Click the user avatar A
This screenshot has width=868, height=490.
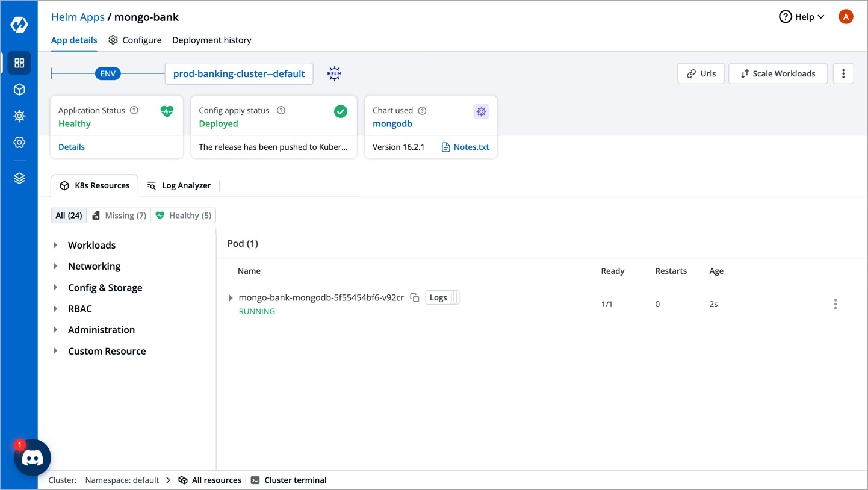(845, 17)
